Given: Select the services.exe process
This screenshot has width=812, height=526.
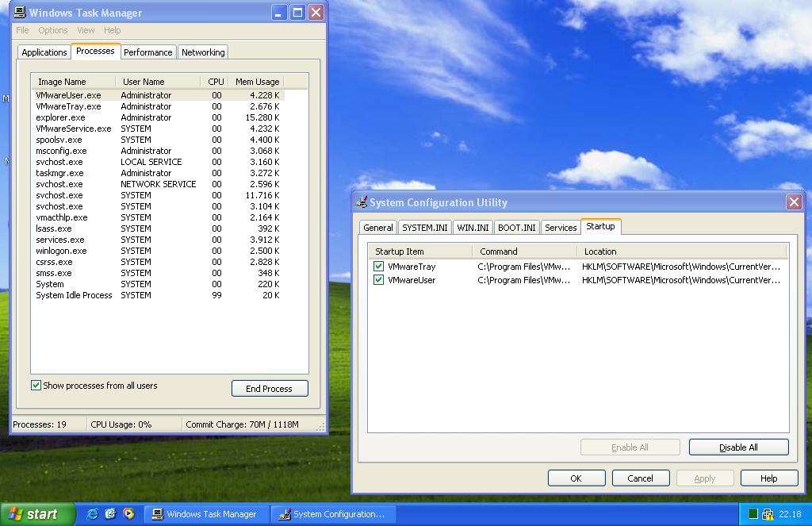Looking at the screenshot, I should pyautogui.click(x=159, y=240).
